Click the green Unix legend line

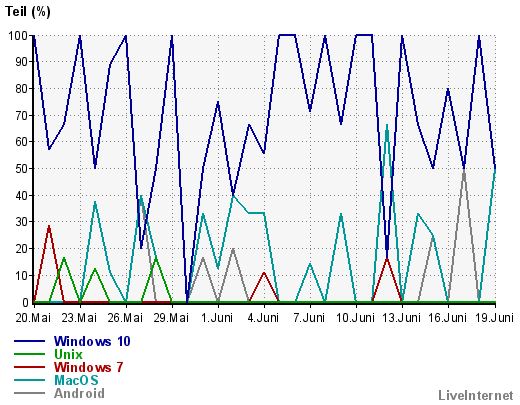29,354
